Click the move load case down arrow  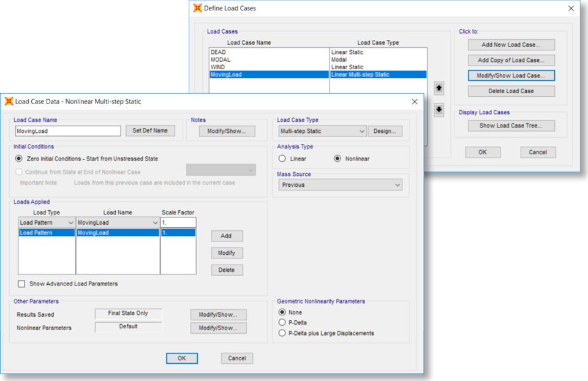[439, 110]
